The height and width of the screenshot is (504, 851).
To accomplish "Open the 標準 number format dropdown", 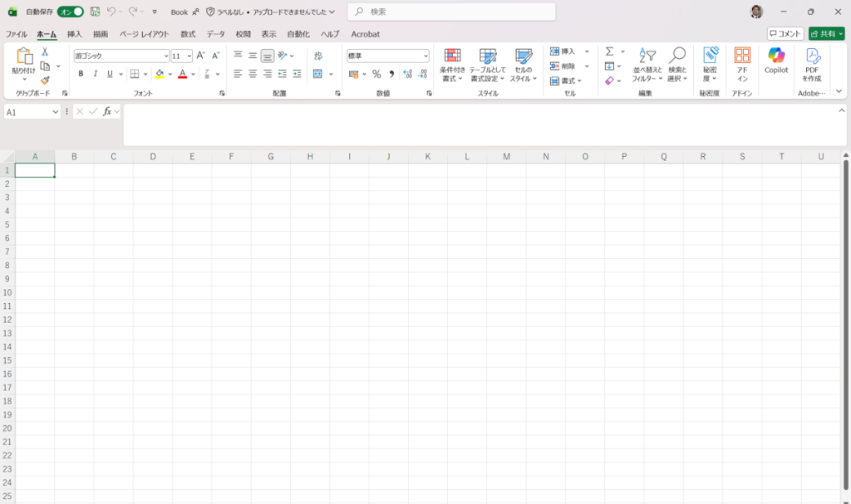I will 425,56.
